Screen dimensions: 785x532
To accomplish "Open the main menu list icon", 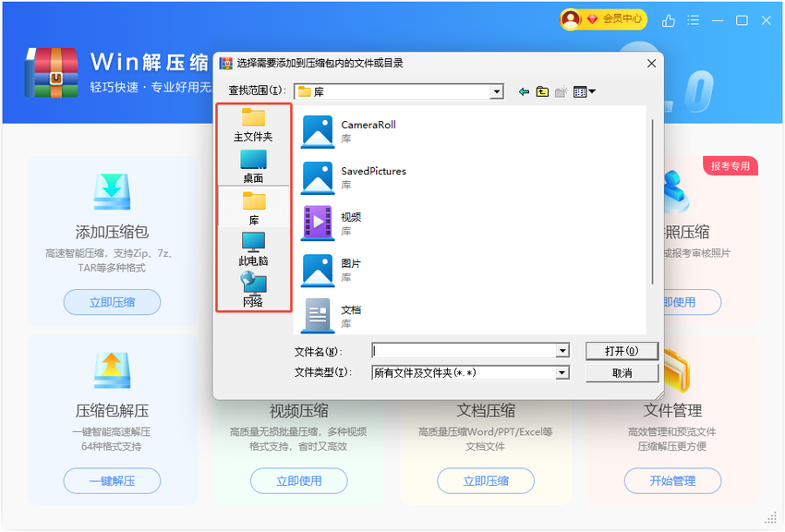I will click(694, 20).
